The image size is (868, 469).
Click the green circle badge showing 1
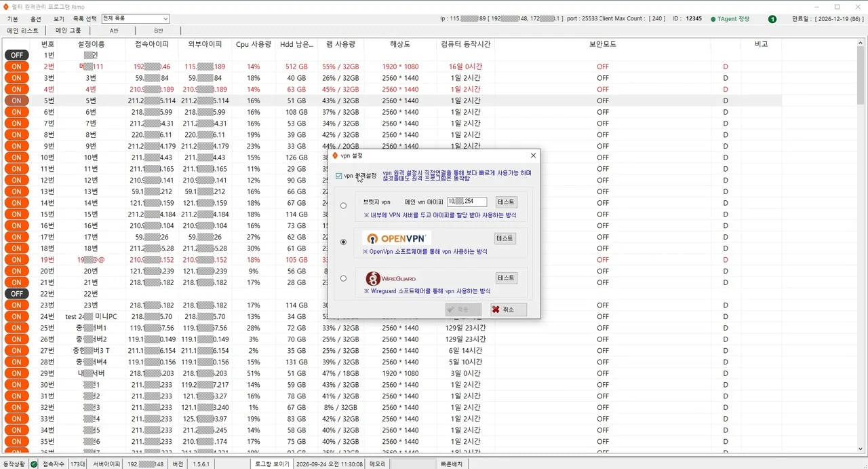click(772, 19)
